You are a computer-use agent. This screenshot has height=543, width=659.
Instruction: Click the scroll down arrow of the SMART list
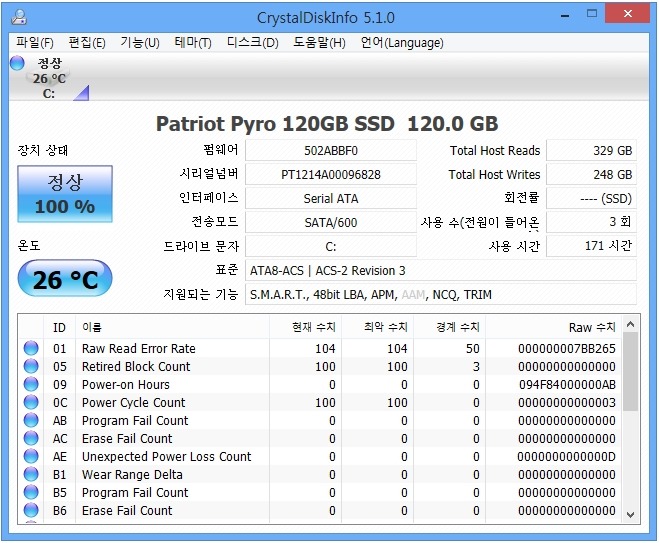(630, 514)
